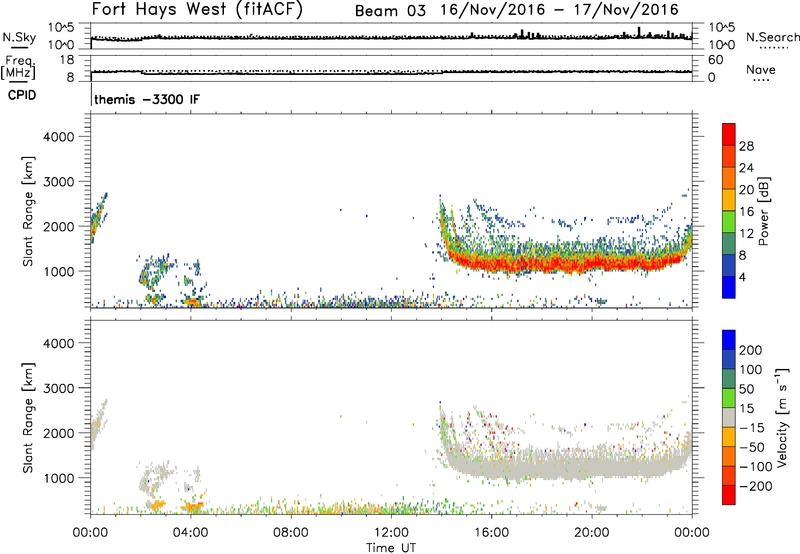Click the "N.Search" legend label
Viewport: 800px width, 554px height.
pos(773,37)
